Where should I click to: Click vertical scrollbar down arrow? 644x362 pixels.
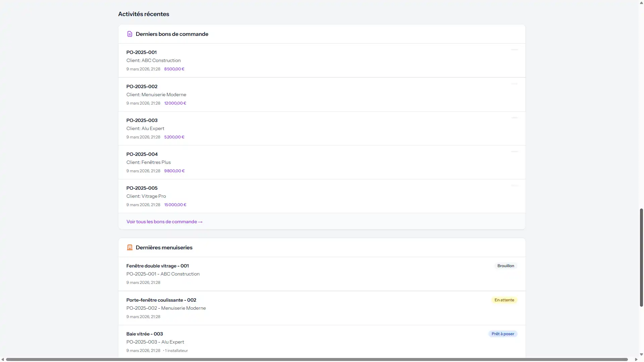pyautogui.click(x=641, y=354)
